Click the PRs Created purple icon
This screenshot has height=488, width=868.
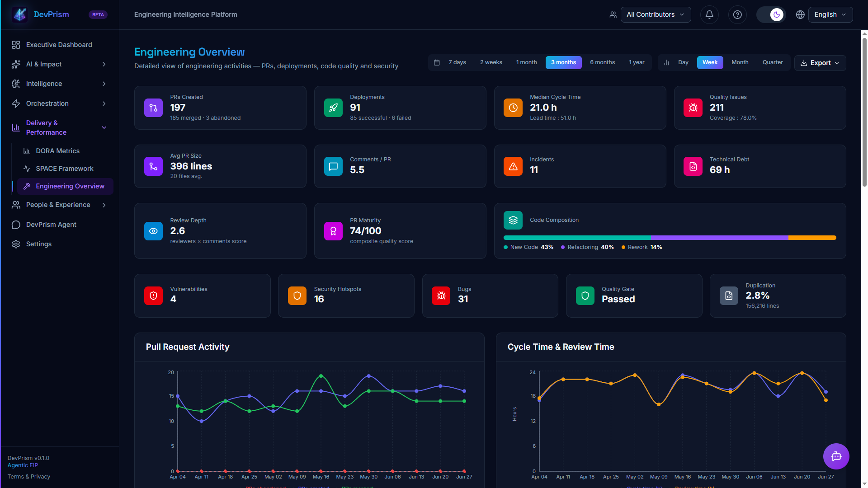[153, 108]
